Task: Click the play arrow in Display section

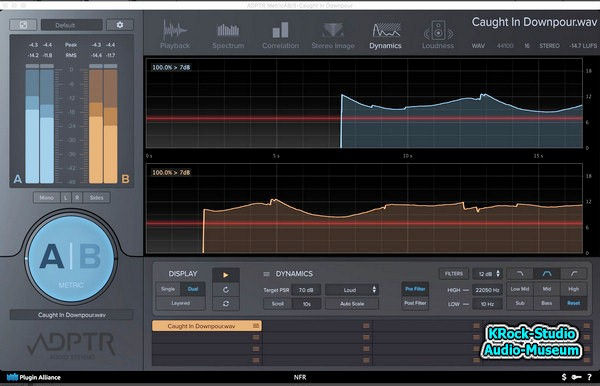Action: [226, 275]
